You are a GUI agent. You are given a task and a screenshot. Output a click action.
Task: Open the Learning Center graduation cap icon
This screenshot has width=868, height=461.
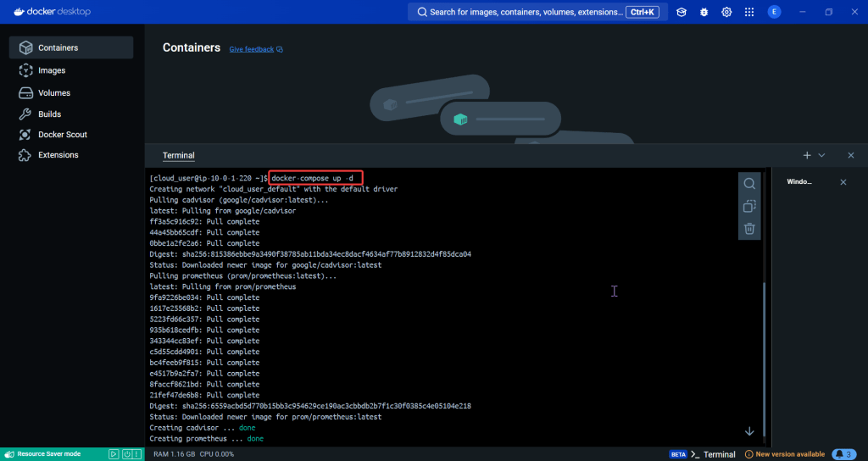682,12
